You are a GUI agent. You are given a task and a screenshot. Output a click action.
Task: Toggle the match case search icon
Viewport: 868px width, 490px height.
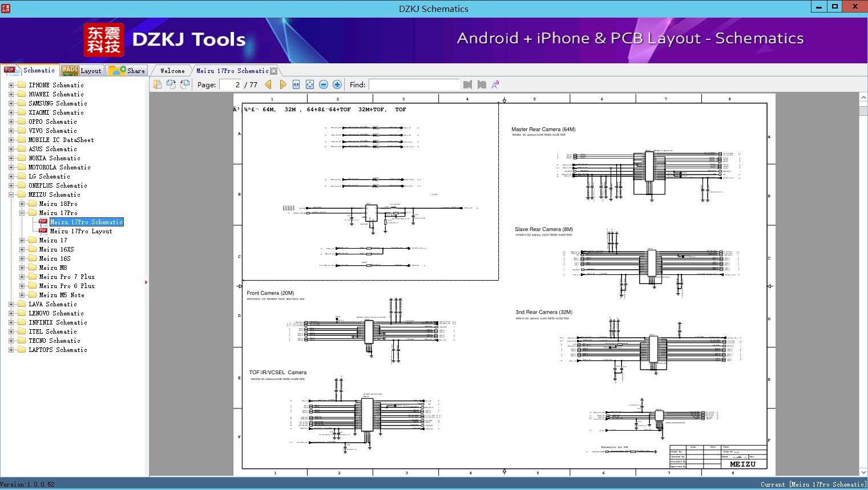coord(495,84)
